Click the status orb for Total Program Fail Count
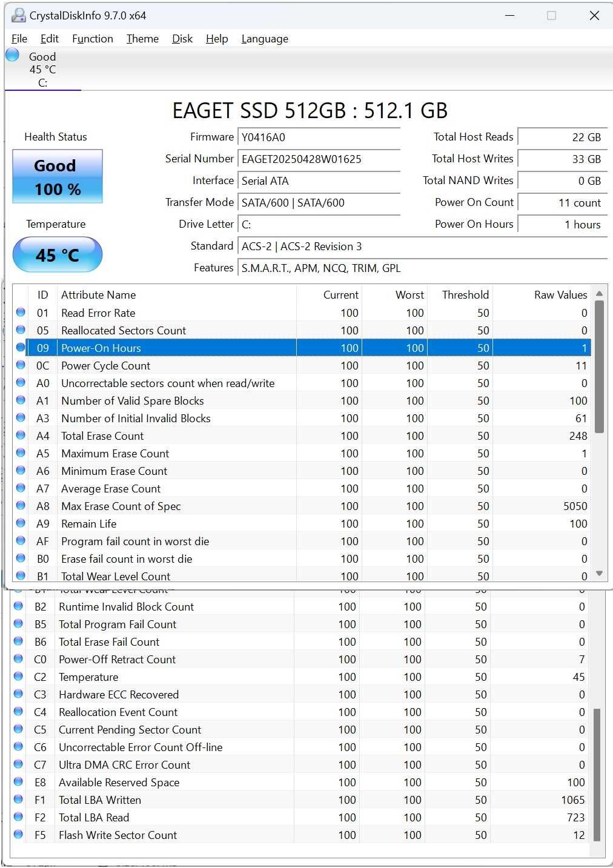This screenshot has width=613, height=868. pyautogui.click(x=18, y=624)
